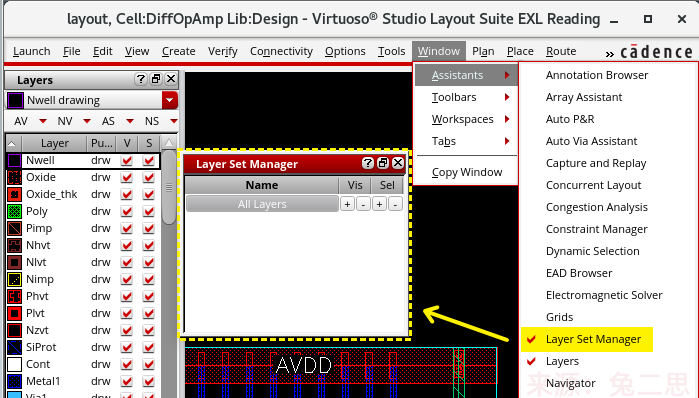Open the NV dropdown arrow
The width and height of the screenshot is (699, 398).
(87, 121)
